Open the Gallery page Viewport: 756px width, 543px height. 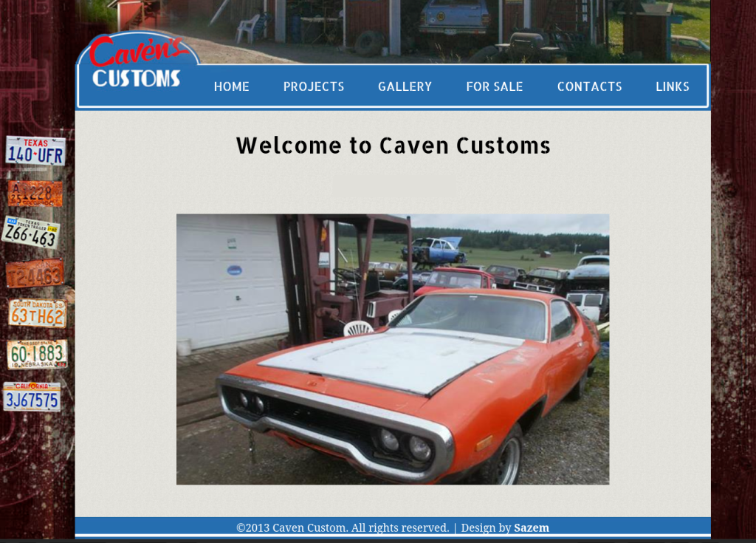tap(405, 86)
